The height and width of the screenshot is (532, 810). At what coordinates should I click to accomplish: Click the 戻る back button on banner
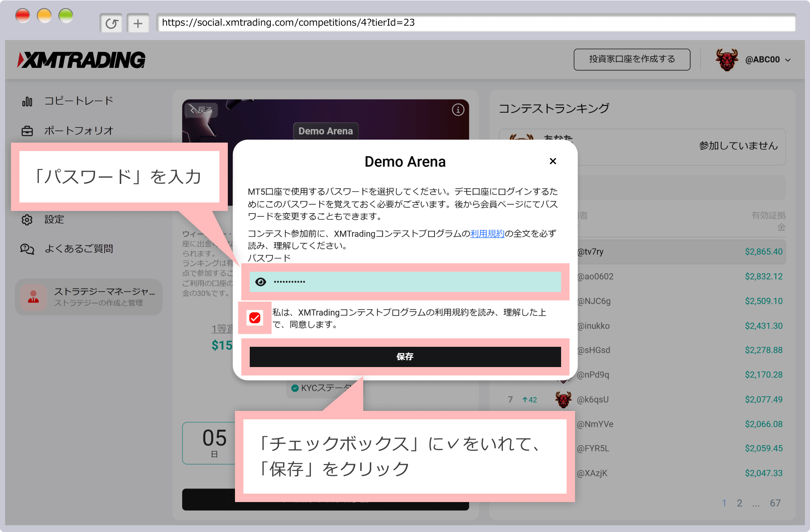pos(201,110)
